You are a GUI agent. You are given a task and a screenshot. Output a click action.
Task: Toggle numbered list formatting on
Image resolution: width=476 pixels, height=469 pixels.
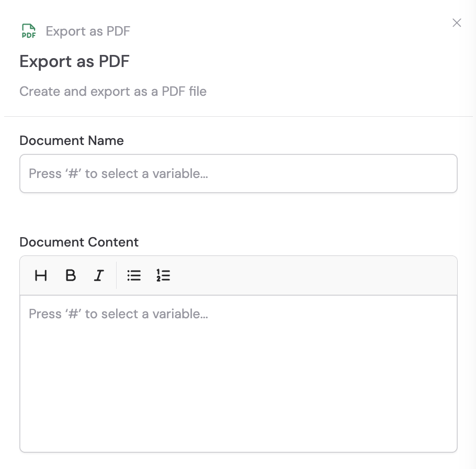(x=163, y=276)
